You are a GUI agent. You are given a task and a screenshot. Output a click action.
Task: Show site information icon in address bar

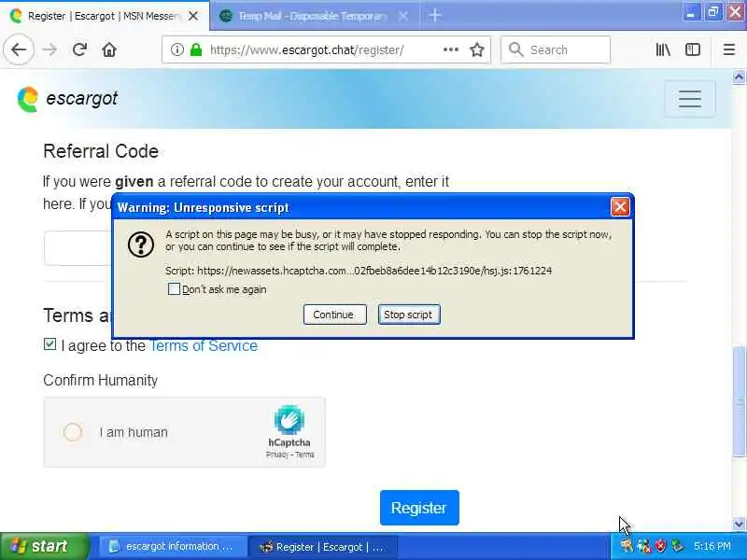pyautogui.click(x=176, y=49)
